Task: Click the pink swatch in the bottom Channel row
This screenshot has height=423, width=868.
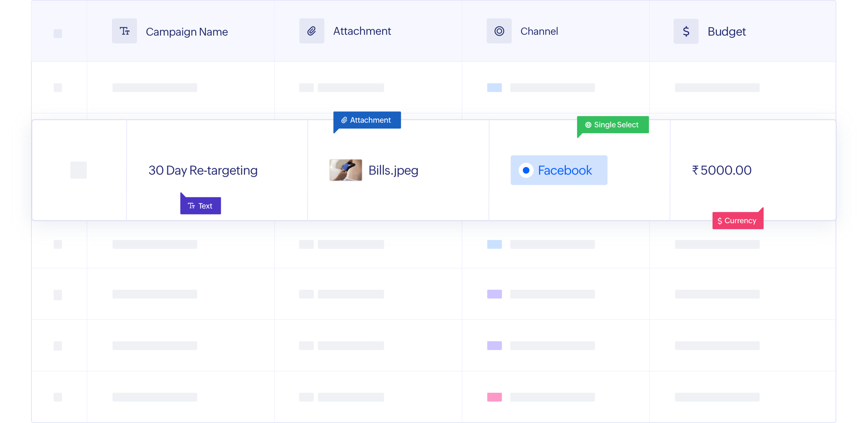Action: [x=494, y=397]
